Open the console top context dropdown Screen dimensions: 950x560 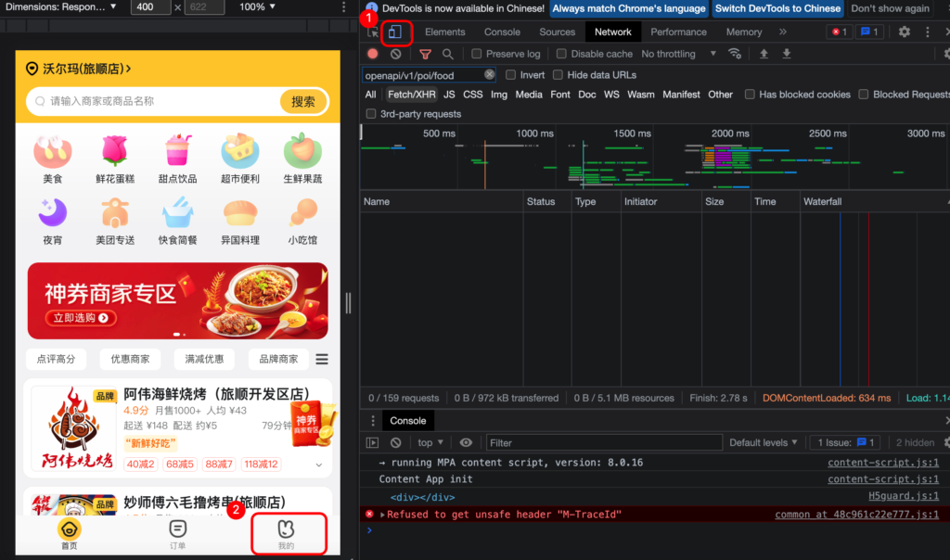430,443
